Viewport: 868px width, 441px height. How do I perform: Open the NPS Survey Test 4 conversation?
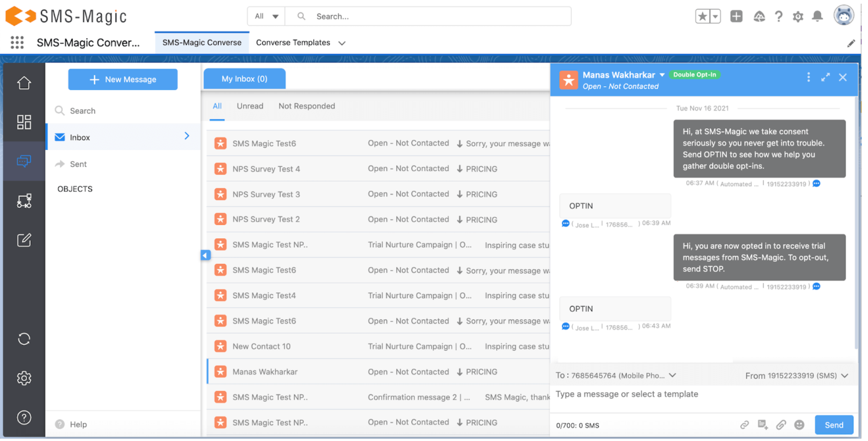coord(378,169)
